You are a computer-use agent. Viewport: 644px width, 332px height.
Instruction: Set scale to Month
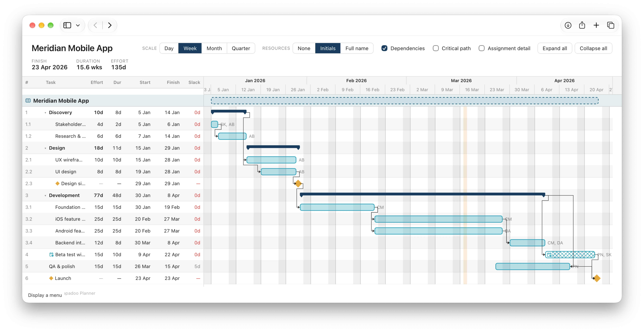214,48
